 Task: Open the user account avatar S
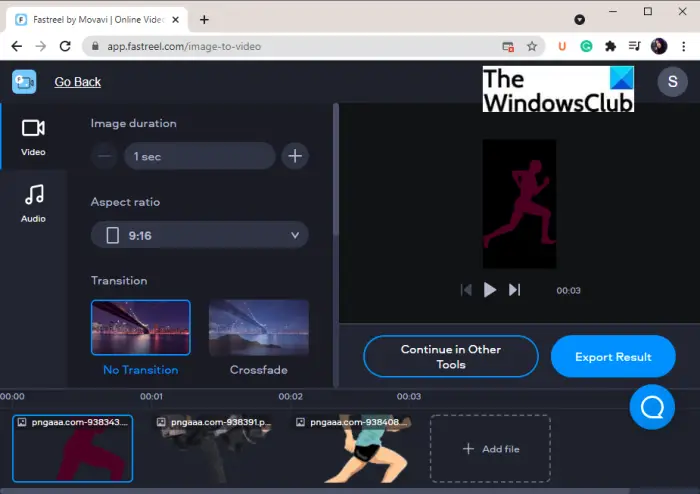point(672,82)
